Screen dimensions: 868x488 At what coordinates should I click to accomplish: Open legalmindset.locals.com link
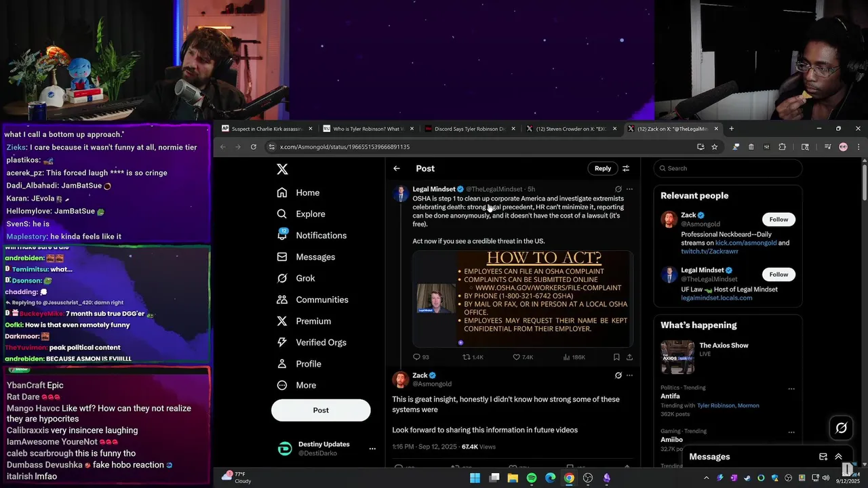click(x=716, y=298)
